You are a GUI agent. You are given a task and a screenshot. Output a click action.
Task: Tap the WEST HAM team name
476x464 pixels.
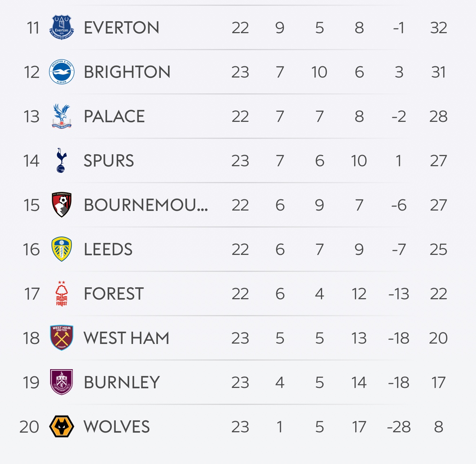(x=126, y=338)
